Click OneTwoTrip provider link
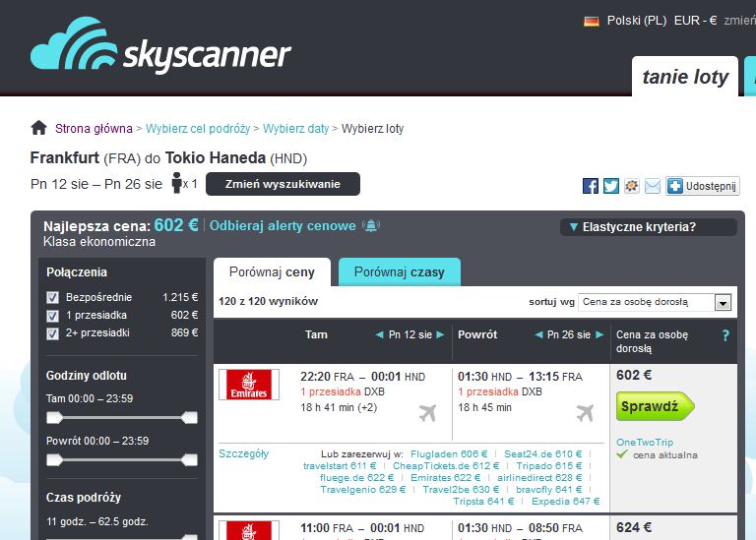 (645, 443)
